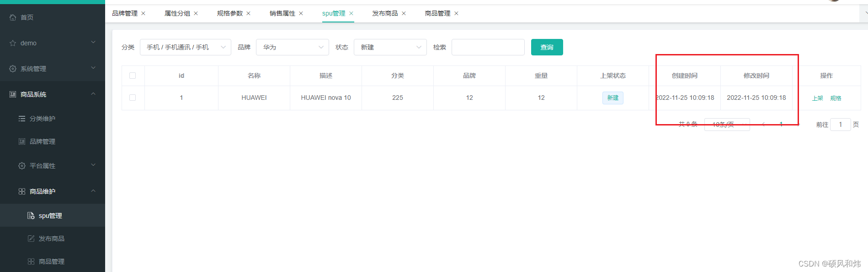Select all rows with header checkbox

point(133,76)
